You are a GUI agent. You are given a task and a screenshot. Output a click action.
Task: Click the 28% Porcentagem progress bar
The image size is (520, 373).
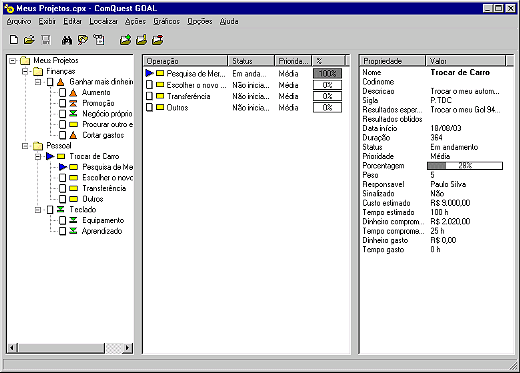point(465,165)
